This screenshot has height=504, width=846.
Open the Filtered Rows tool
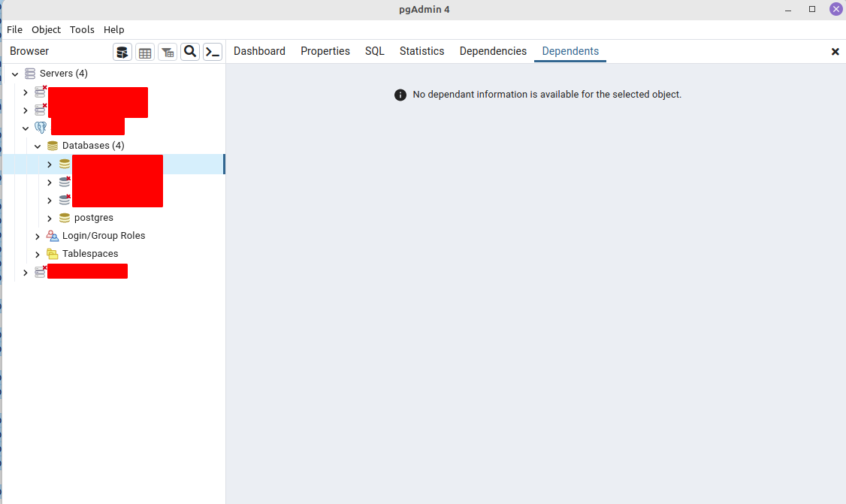167,52
